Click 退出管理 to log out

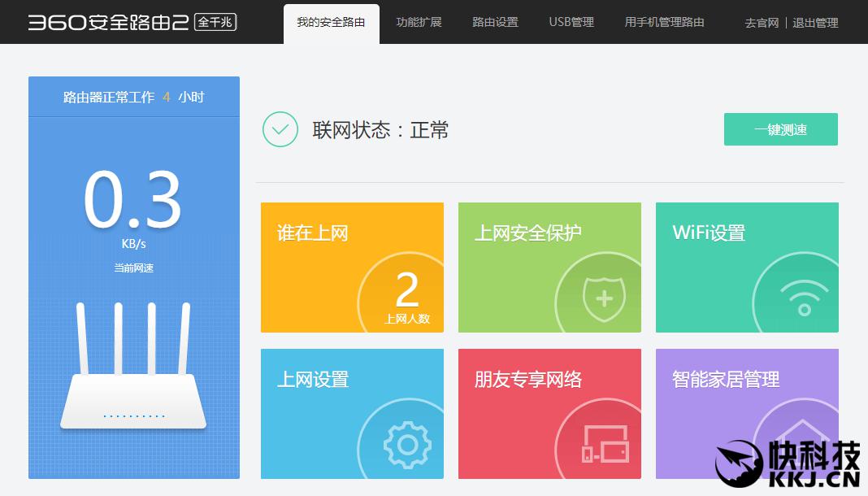[x=815, y=23]
